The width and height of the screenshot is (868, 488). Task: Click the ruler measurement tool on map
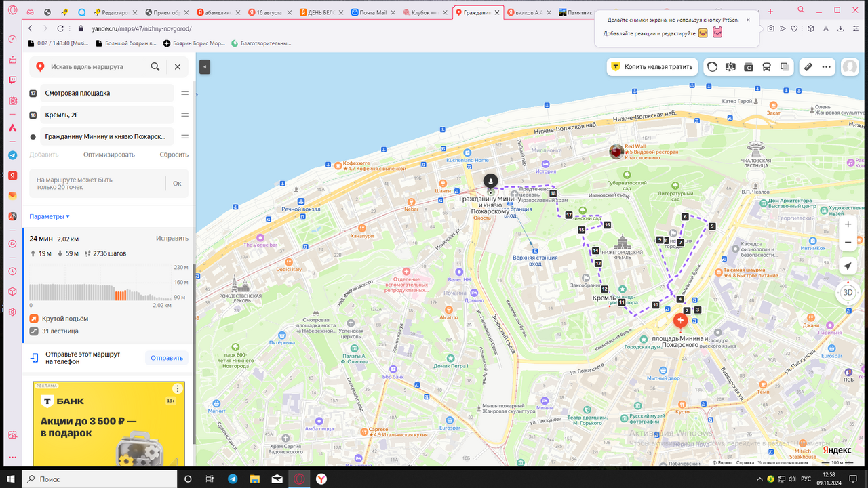pyautogui.click(x=808, y=67)
